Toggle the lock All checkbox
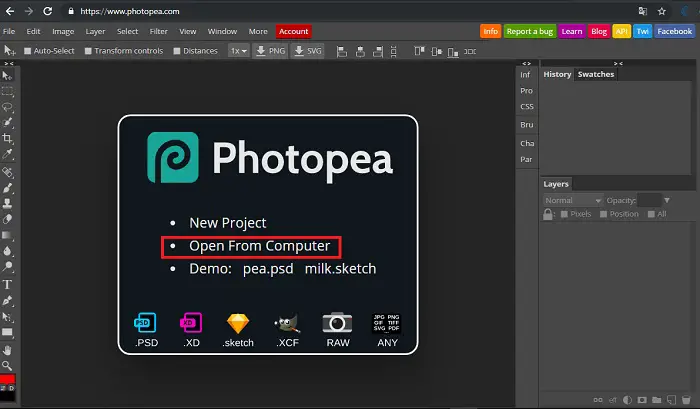700x409 pixels. pyautogui.click(x=651, y=214)
